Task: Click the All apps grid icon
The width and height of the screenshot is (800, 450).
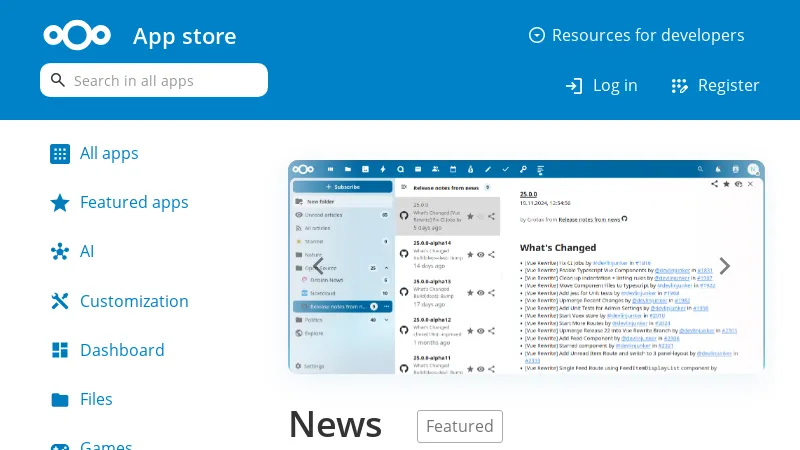Action: coord(60,153)
